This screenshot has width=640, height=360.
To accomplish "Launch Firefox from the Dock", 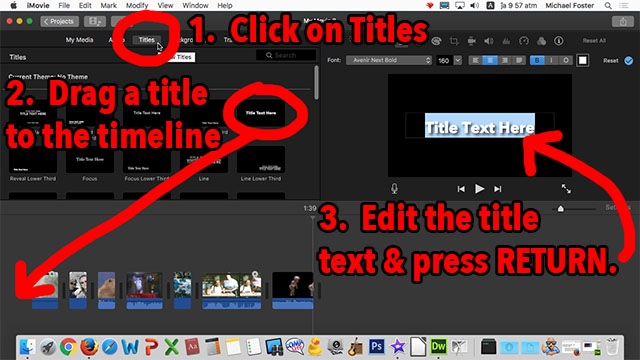I will pos(89,347).
